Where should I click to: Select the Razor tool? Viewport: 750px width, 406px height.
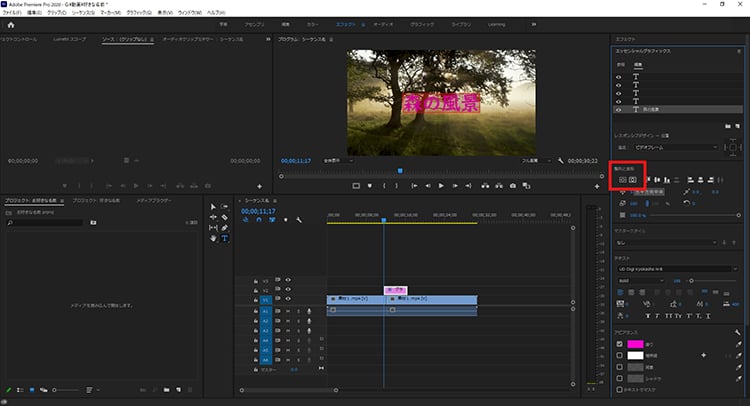point(225,217)
